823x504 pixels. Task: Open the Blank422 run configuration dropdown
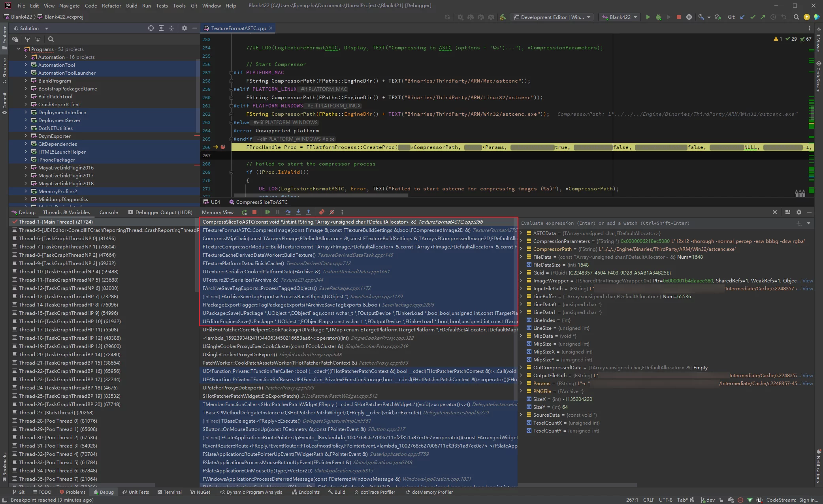620,17
